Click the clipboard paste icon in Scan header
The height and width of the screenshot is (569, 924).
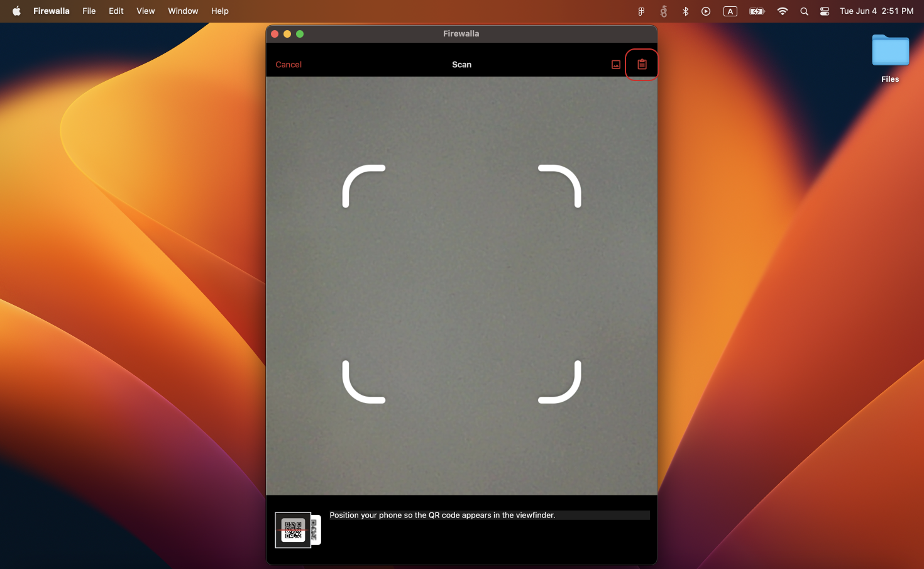click(x=642, y=64)
